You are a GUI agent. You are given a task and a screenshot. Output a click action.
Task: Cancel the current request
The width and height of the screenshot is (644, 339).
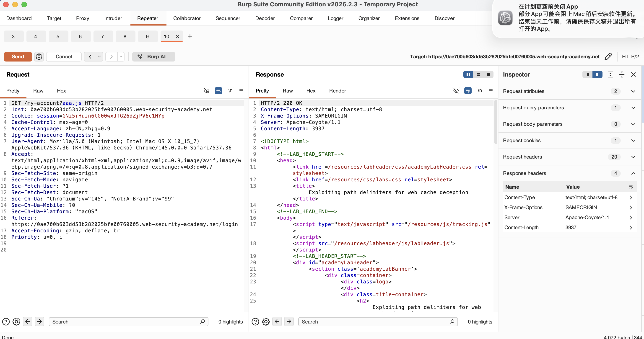(64, 57)
